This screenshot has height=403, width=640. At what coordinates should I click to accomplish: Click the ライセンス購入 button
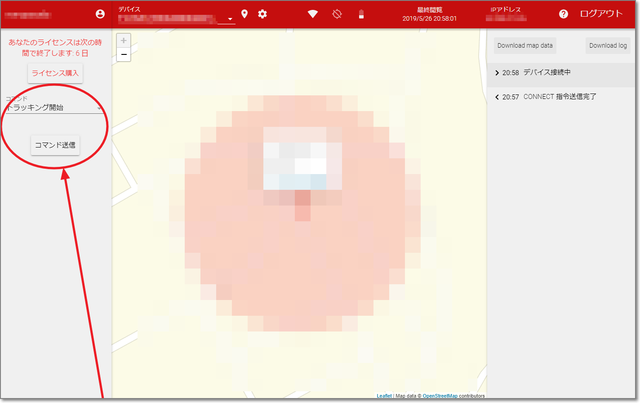pyautogui.click(x=56, y=73)
